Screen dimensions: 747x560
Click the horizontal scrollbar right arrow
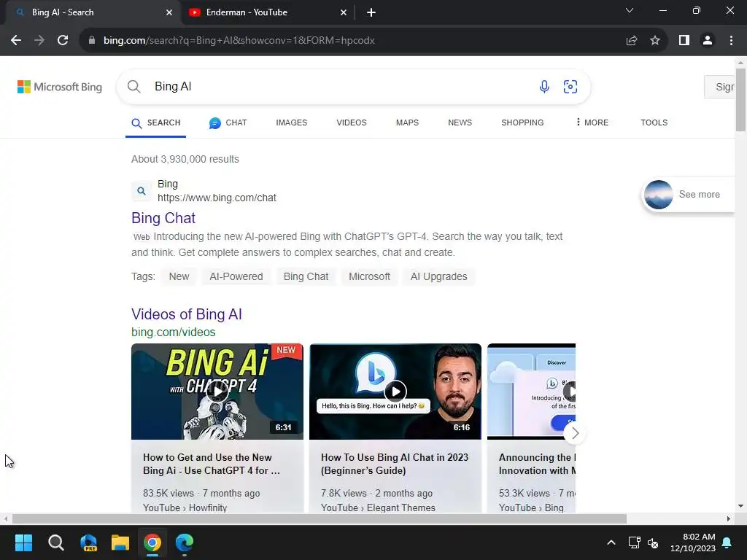pos(729,518)
